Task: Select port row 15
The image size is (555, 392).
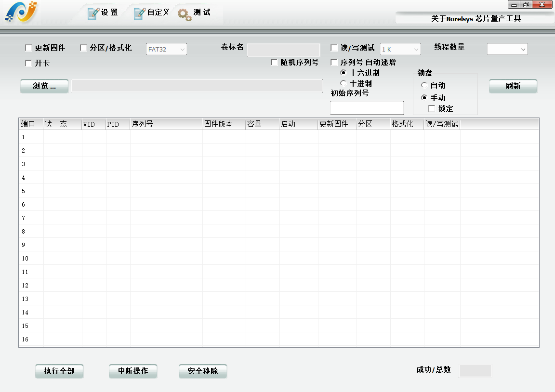Action: [279, 326]
